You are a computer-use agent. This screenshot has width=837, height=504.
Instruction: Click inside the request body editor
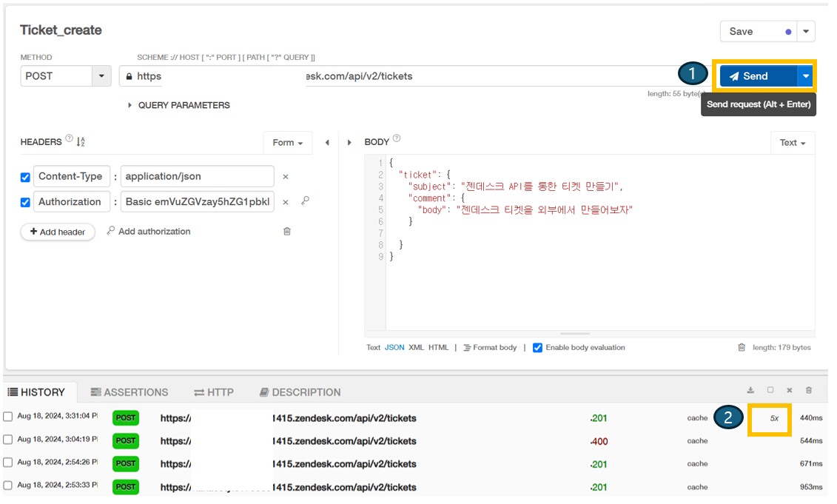(600, 243)
